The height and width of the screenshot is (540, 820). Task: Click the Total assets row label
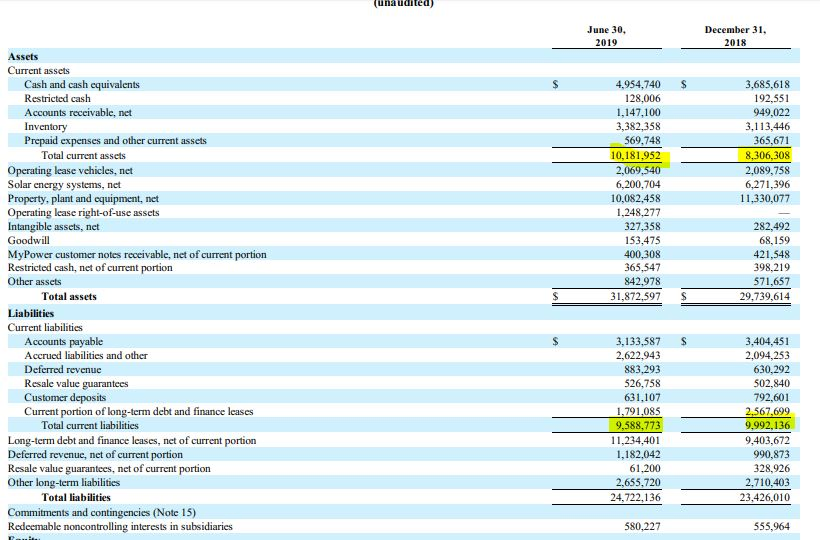pos(69,297)
